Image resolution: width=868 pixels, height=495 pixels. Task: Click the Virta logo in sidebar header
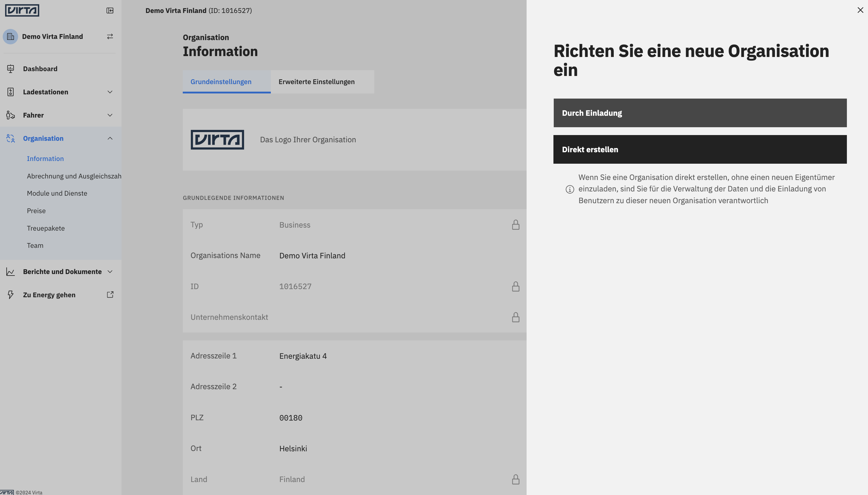(x=22, y=10)
